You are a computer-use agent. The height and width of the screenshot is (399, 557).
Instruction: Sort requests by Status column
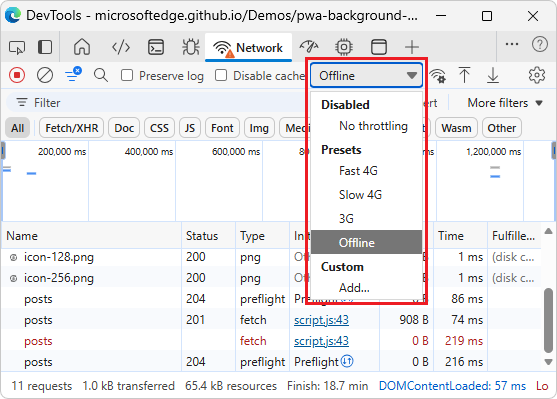pyautogui.click(x=209, y=236)
